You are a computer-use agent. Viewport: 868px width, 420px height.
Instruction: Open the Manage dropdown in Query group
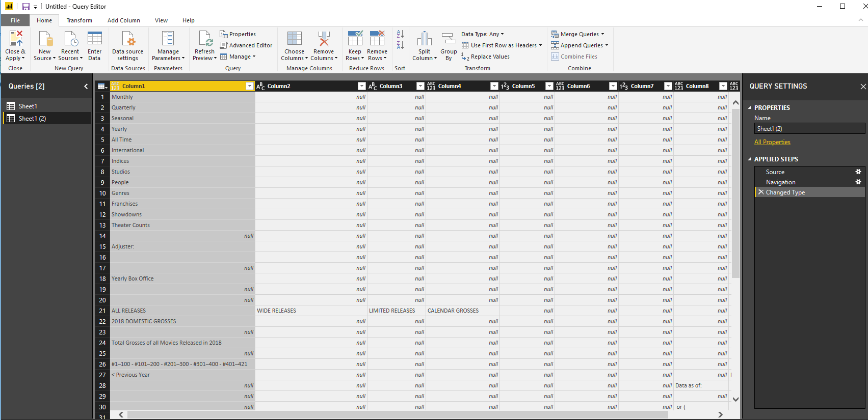(x=238, y=57)
